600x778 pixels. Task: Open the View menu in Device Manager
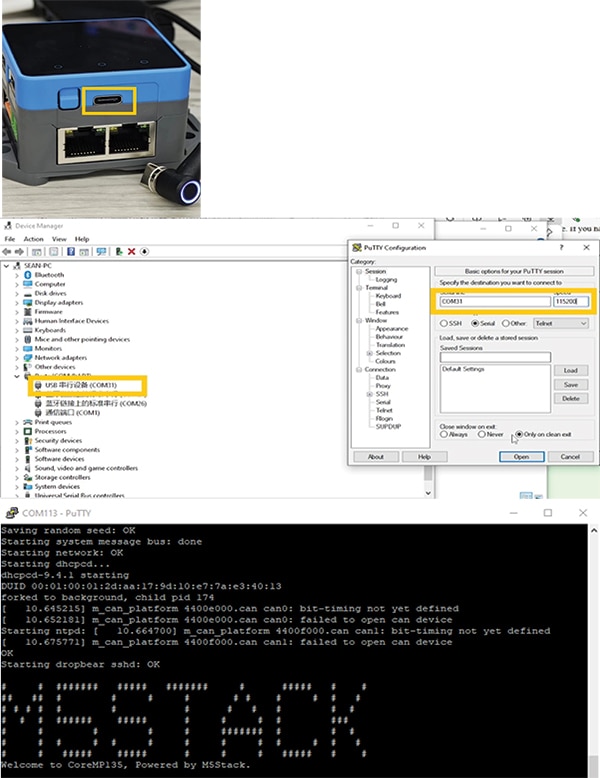58,239
